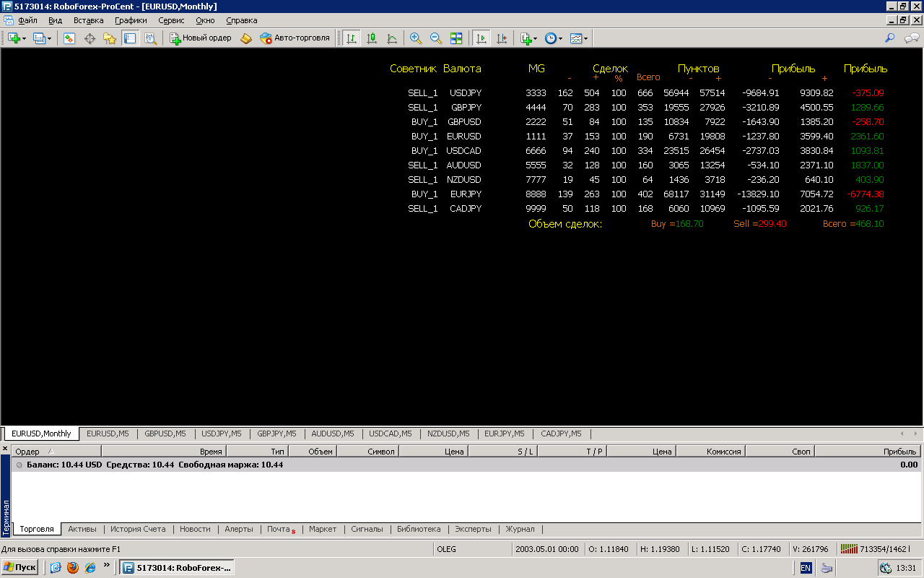This screenshot has height=578, width=924.
Task: Open the Новости terminal tab
Action: click(x=195, y=529)
